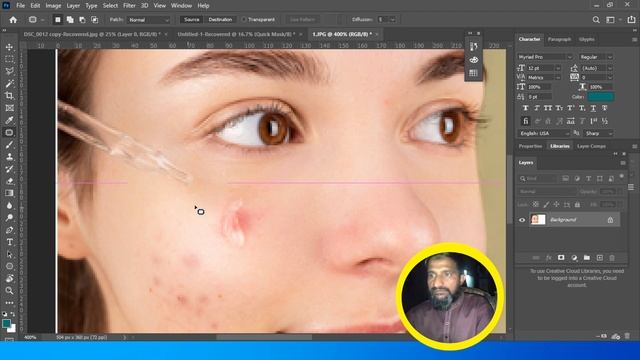The image size is (640, 360).
Task: Select the Gradient tool
Action: point(9,193)
